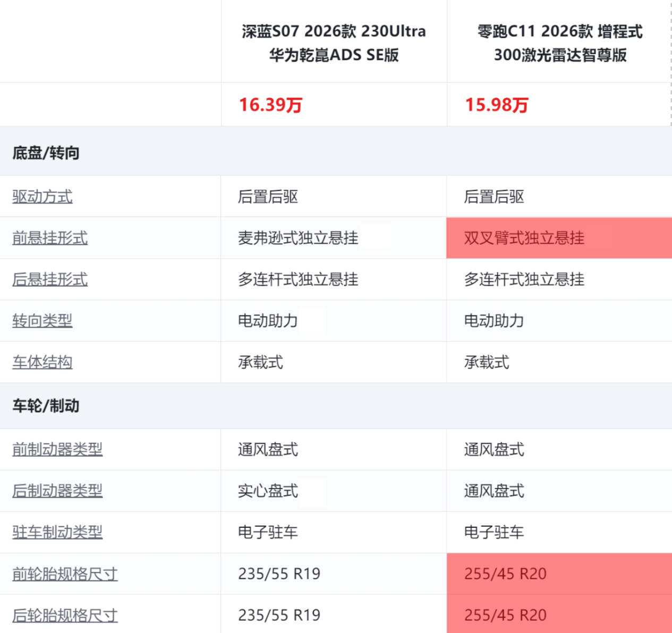
Task: Click the 底盘/转向 section header
Action: point(46,153)
